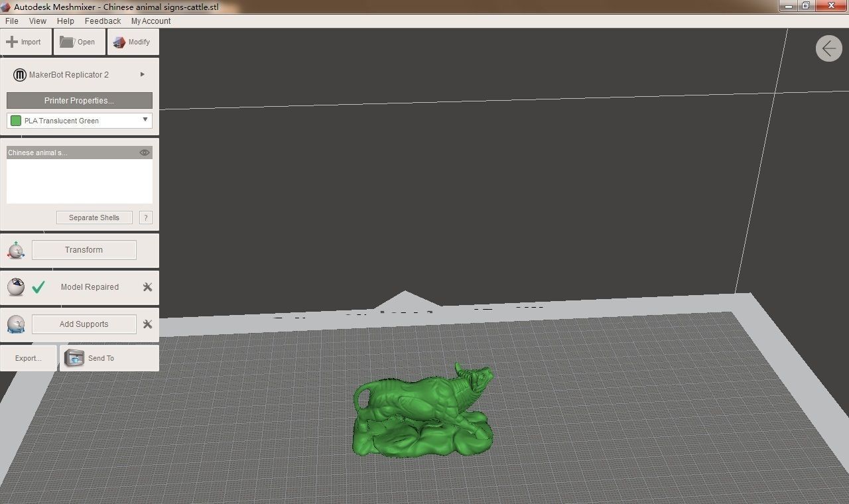
Task: Open Printer Properties
Action: click(80, 101)
